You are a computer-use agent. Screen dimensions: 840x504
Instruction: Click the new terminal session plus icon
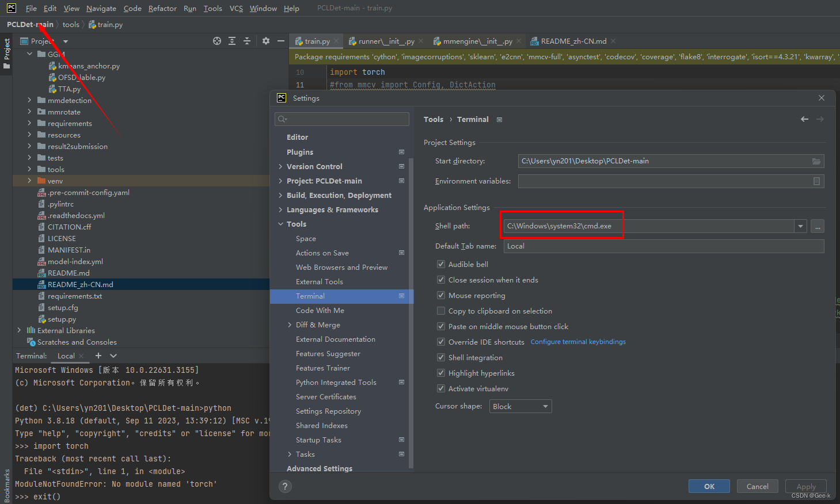coord(98,356)
